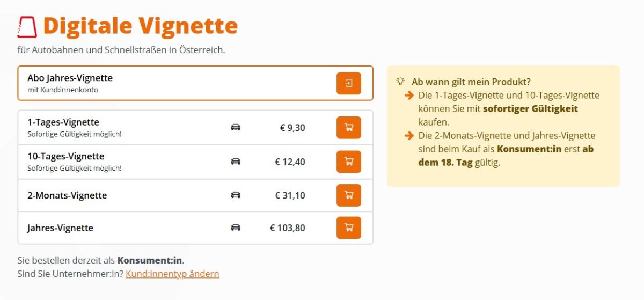Add 1-Tages-Vignette to the cart
Viewport: 644px width, 300px height.
point(348,128)
